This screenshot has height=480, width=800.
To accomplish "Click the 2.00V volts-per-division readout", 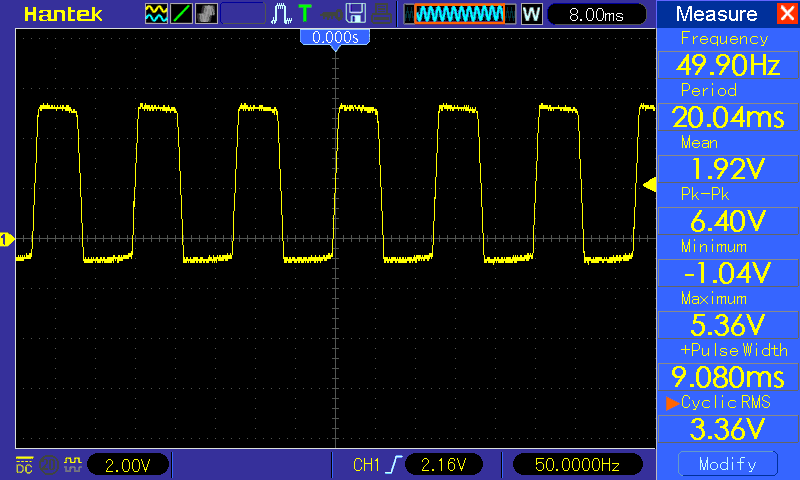I will coord(128,465).
